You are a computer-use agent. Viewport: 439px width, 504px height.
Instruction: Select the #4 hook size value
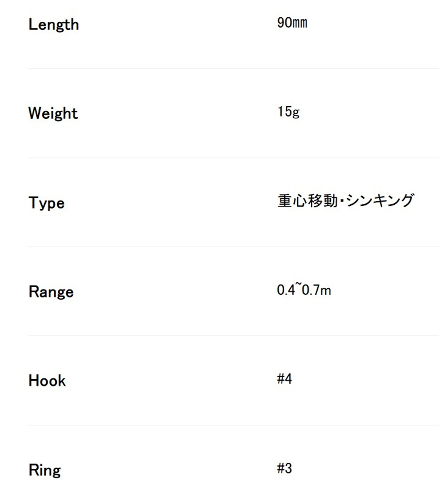[284, 379]
